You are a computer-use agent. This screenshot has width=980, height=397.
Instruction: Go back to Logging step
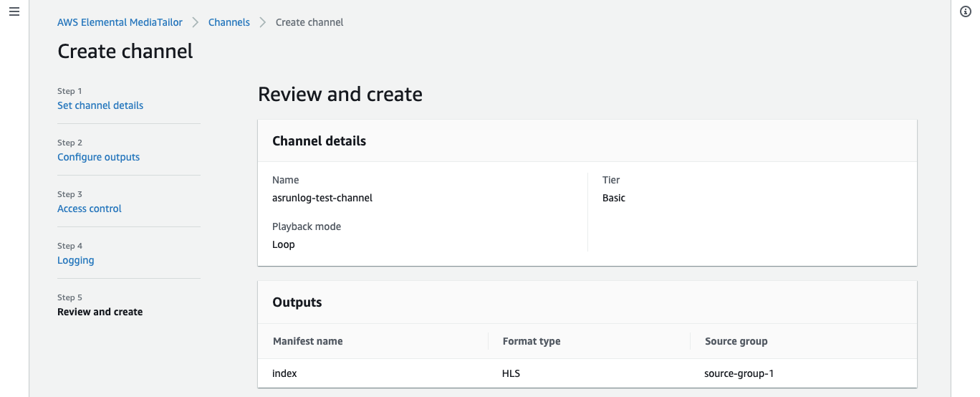(76, 260)
